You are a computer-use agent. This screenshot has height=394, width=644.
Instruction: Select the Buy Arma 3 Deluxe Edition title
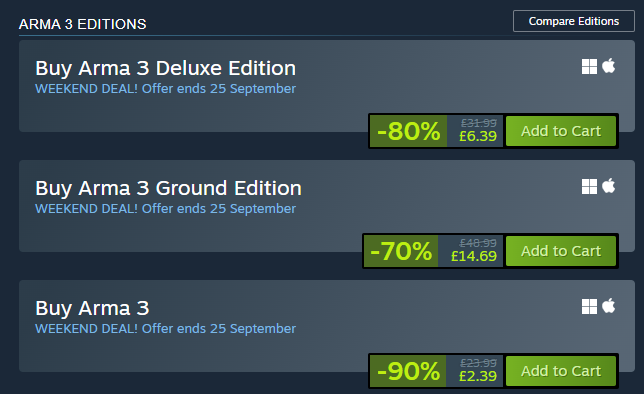pyautogui.click(x=166, y=69)
